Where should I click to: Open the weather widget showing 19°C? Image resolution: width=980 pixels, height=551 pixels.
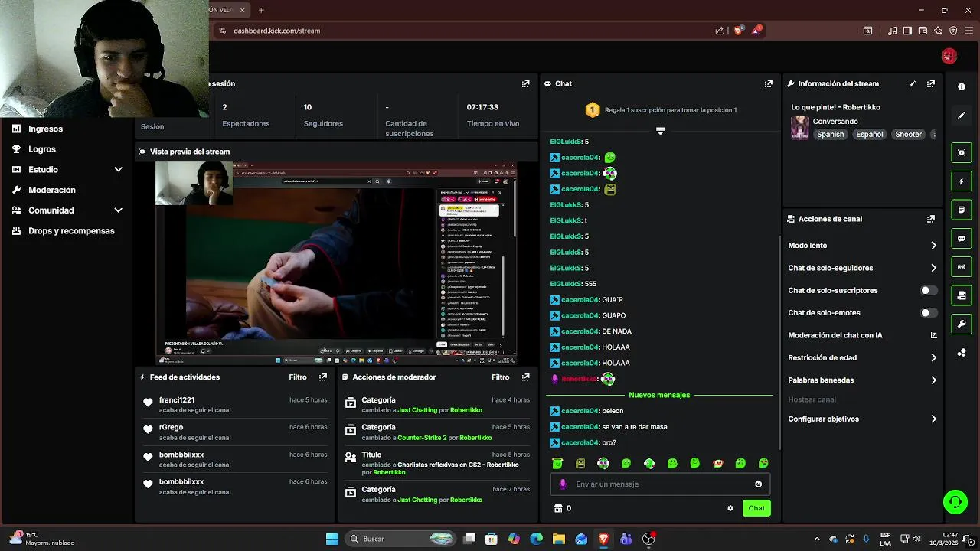pyautogui.click(x=42, y=539)
